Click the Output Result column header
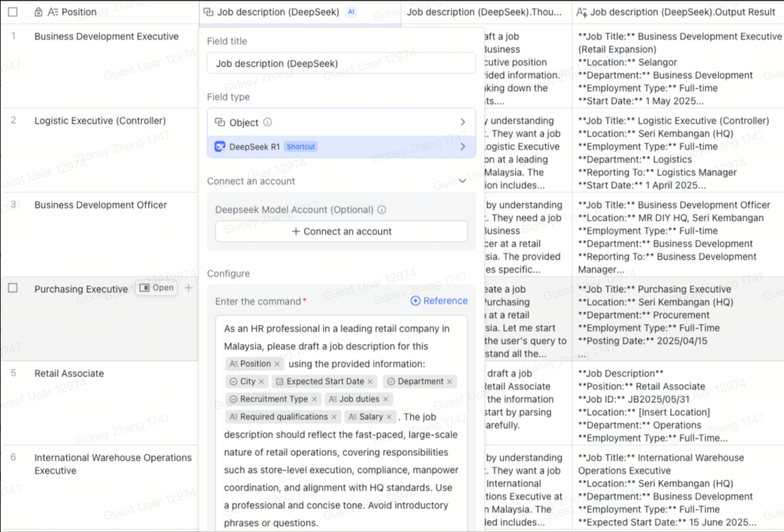Screen dimensions: 784x532 tap(678, 12)
